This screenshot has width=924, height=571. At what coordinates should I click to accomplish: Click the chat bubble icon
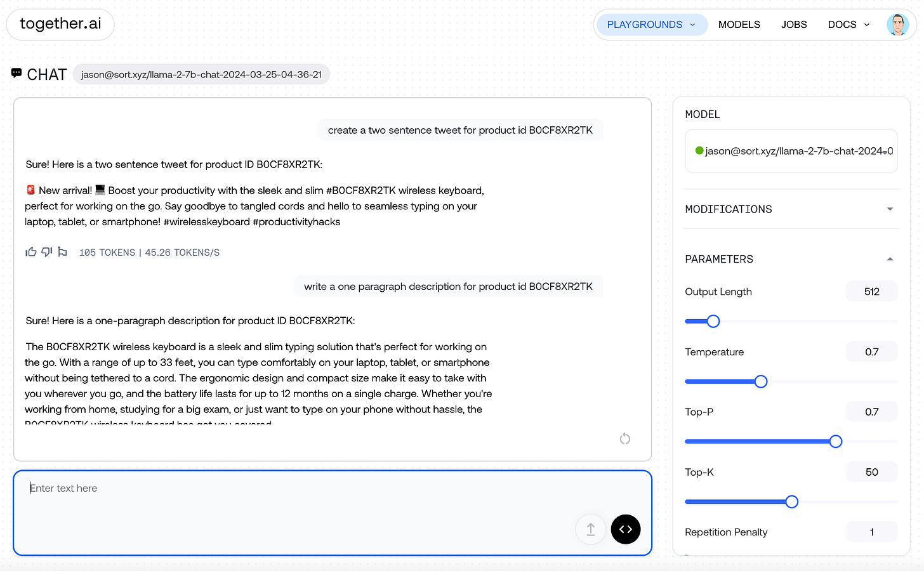pos(16,74)
